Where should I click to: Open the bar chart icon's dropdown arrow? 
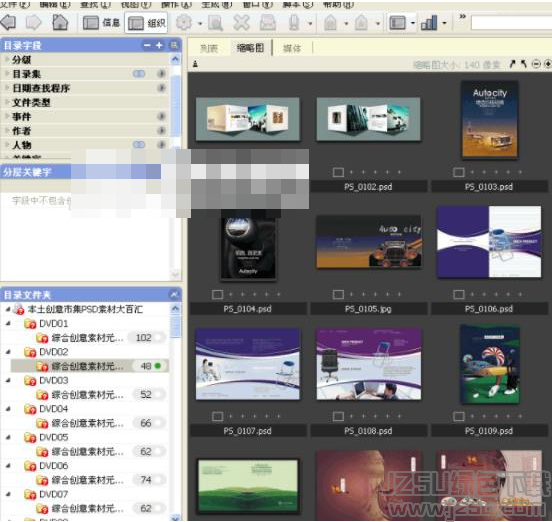point(444,23)
